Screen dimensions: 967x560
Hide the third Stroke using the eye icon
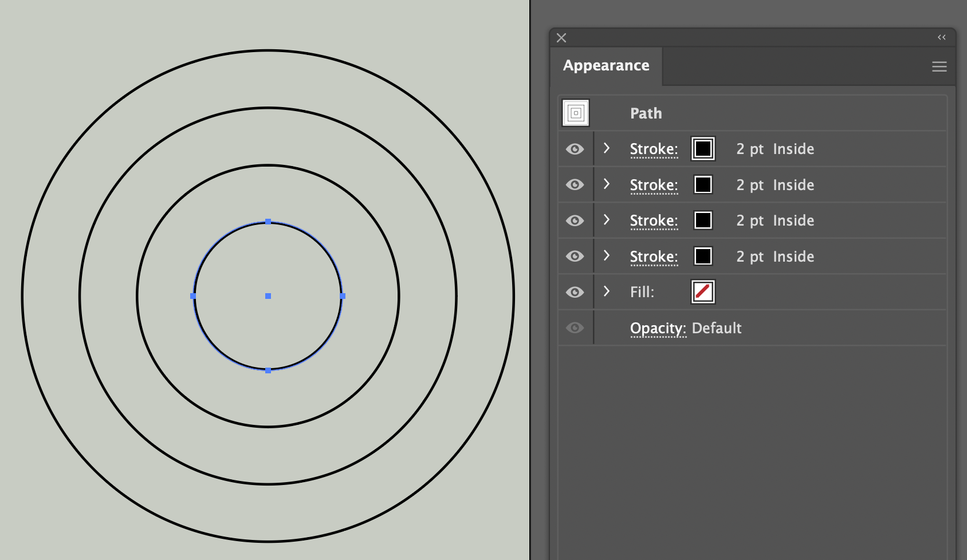[575, 220]
